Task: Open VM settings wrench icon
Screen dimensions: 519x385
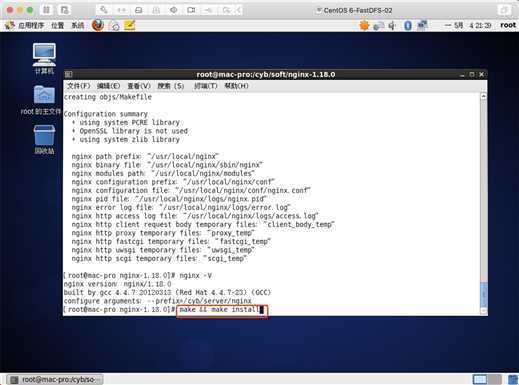Action: [104, 10]
